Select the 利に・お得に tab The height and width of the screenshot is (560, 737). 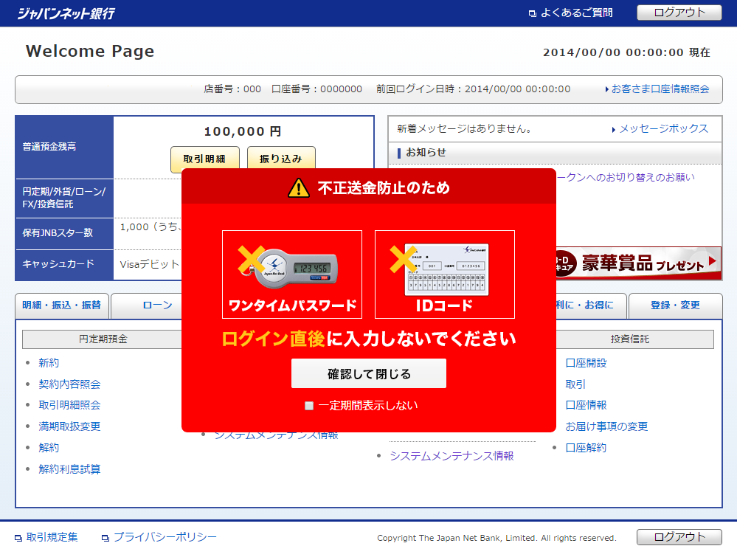coord(591,305)
